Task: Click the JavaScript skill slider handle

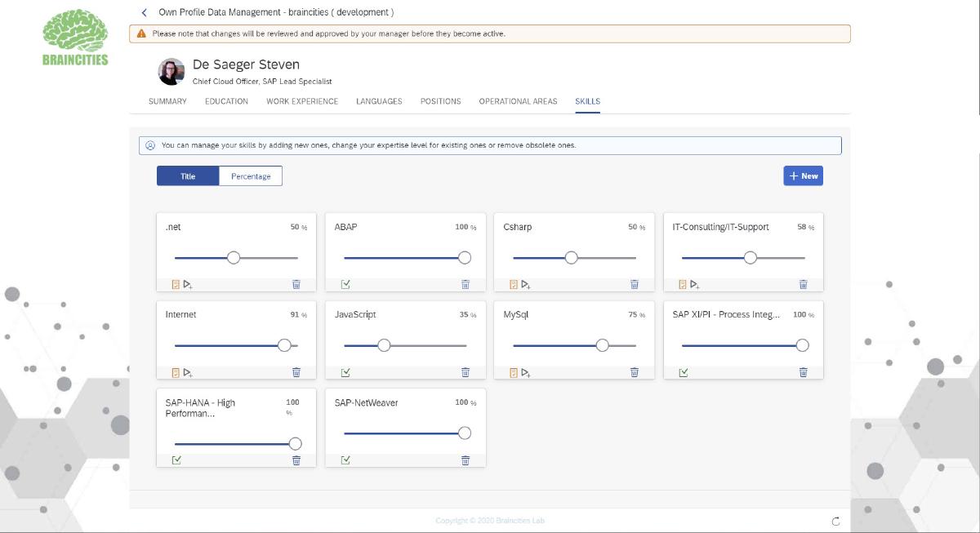Action: 384,345
